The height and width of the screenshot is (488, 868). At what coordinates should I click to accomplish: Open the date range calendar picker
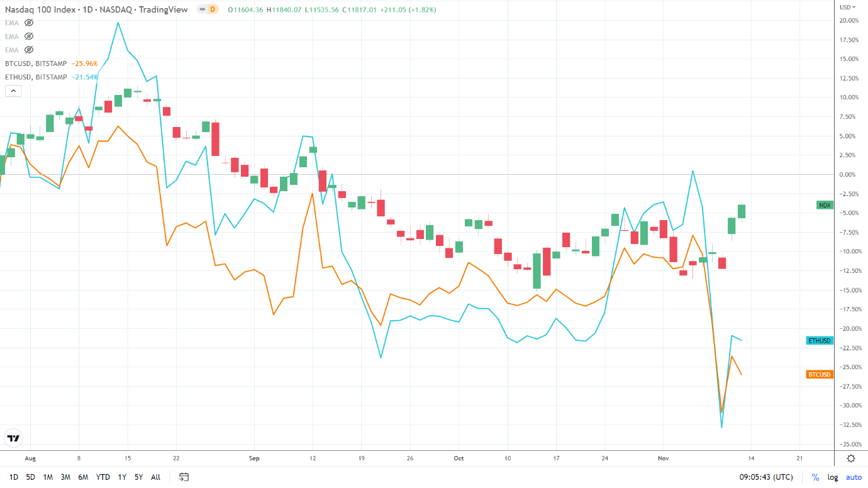coord(184,477)
